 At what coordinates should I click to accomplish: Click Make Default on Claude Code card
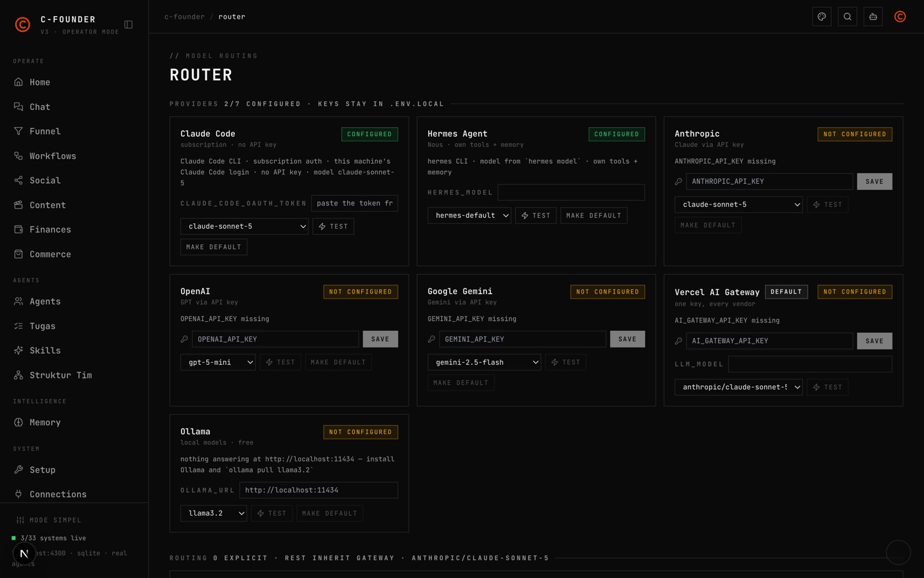tap(214, 247)
